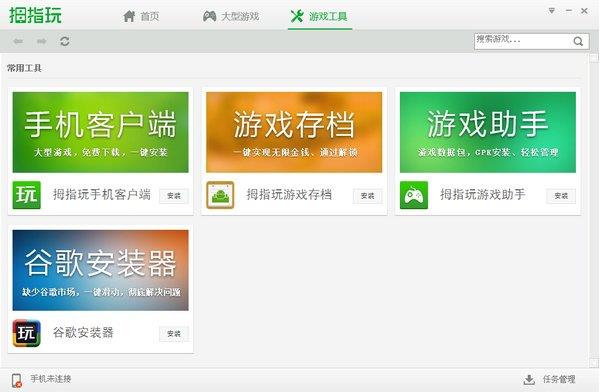This screenshot has width=600, height=392.
Task: Click the phone-disconnected status icon
Action: click(16, 380)
